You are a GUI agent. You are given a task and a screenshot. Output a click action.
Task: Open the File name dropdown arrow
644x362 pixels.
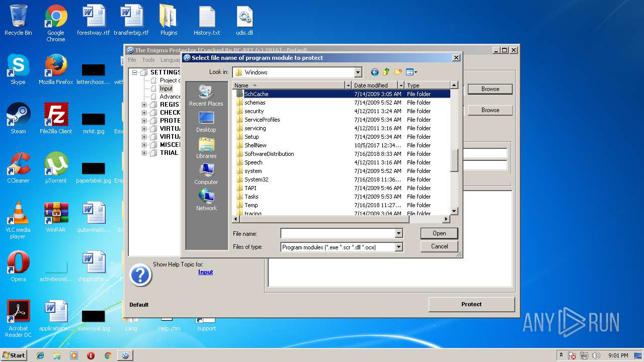tap(398, 233)
